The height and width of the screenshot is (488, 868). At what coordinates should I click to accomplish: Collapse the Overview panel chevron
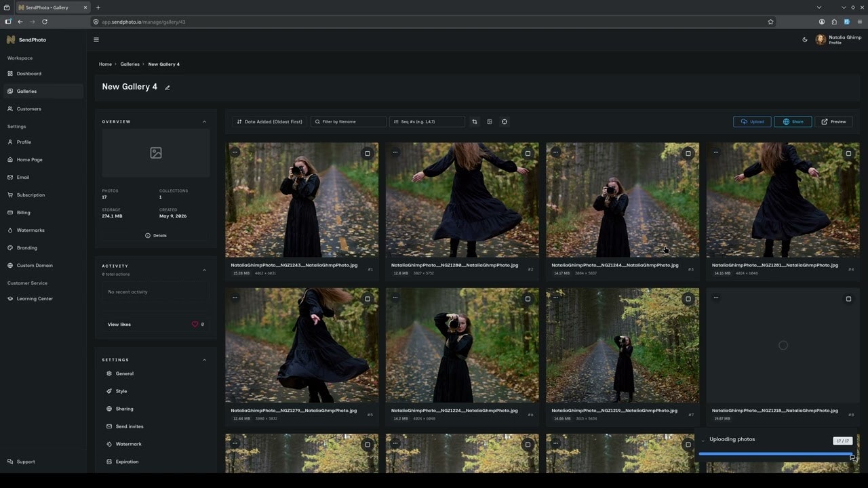pyautogui.click(x=204, y=122)
